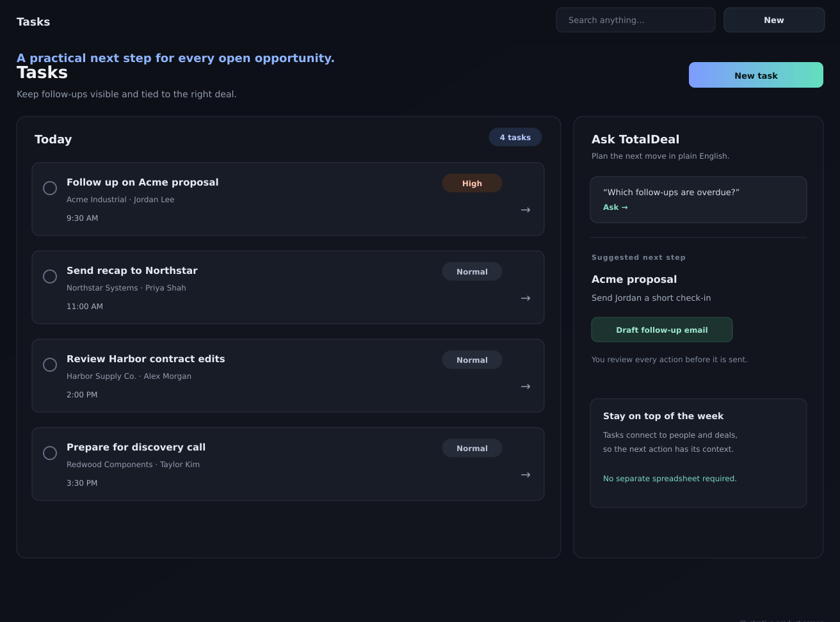The height and width of the screenshot is (622, 840).
Task: Create a task with New task button
Action: (756, 75)
